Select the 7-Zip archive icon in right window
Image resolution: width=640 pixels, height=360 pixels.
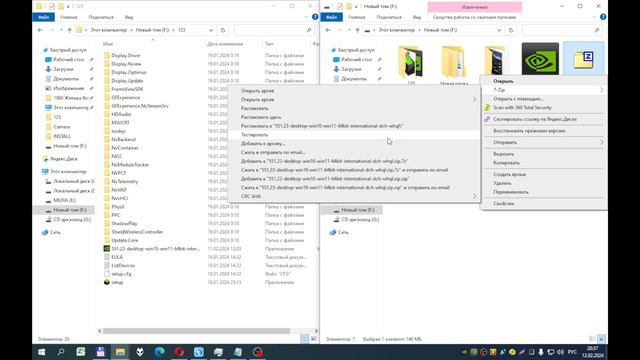coord(583,60)
